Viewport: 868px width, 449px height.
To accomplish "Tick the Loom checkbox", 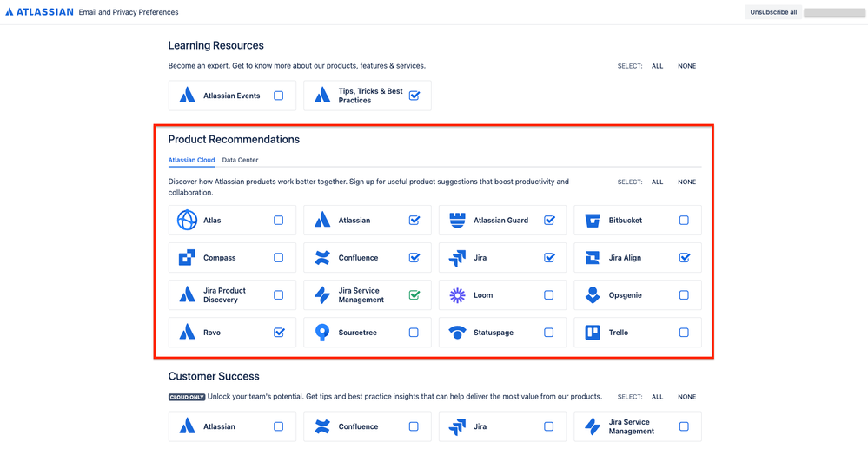I will (x=548, y=295).
